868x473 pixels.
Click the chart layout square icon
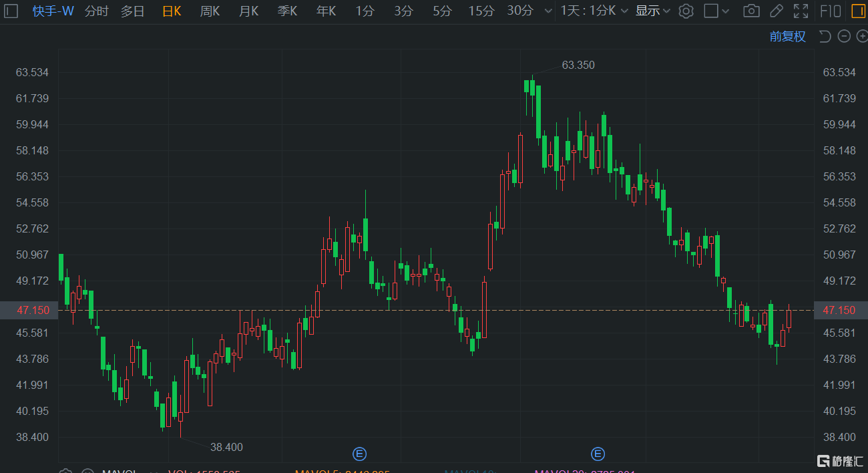712,11
